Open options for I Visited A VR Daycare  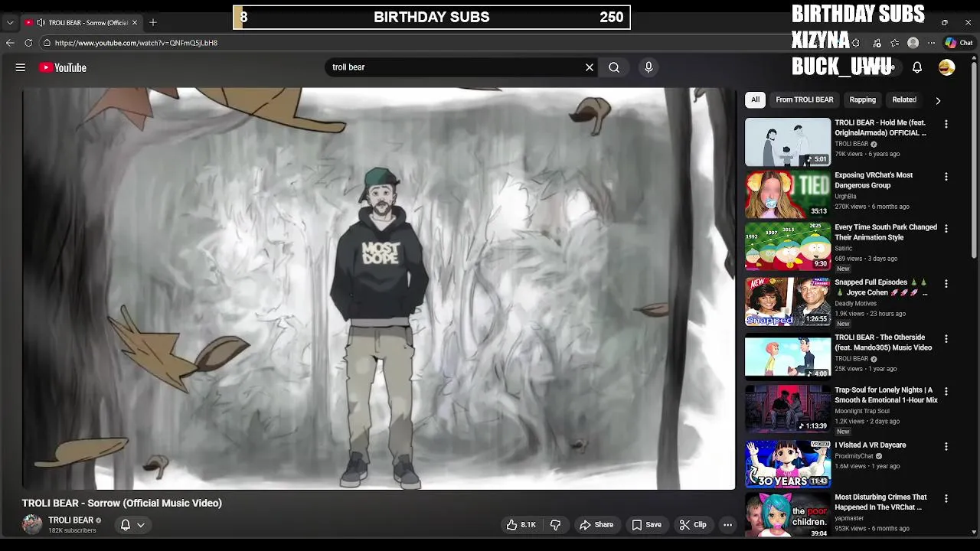pyautogui.click(x=946, y=447)
